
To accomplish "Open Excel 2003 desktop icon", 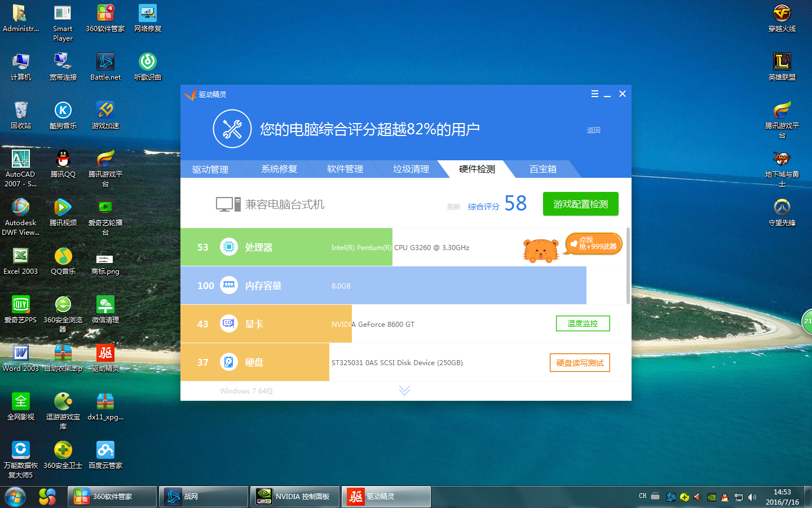I will coord(21,261).
